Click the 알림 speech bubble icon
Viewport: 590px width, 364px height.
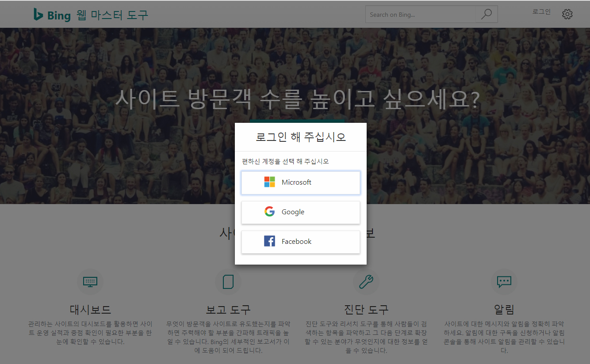(x=504, y=281)
